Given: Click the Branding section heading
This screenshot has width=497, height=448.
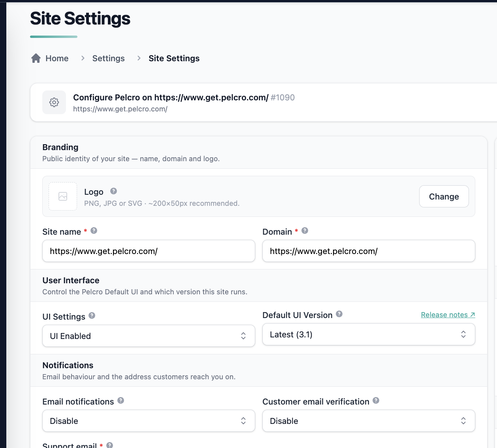Looking at the screenshot, I should [60, 147].
